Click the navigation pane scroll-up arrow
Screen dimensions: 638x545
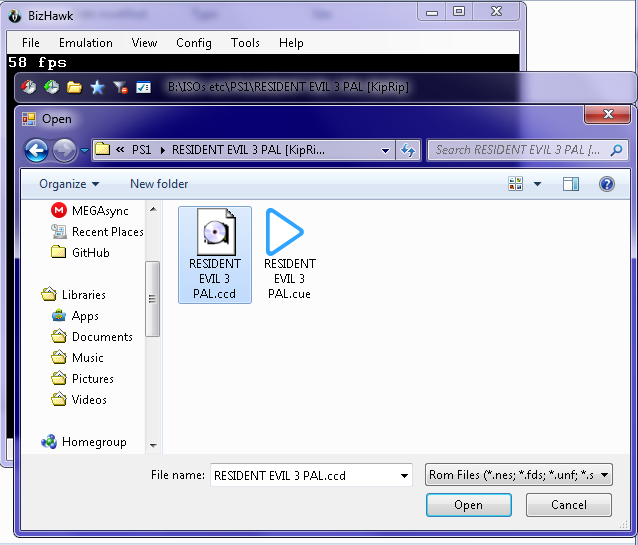pos(153,209)
